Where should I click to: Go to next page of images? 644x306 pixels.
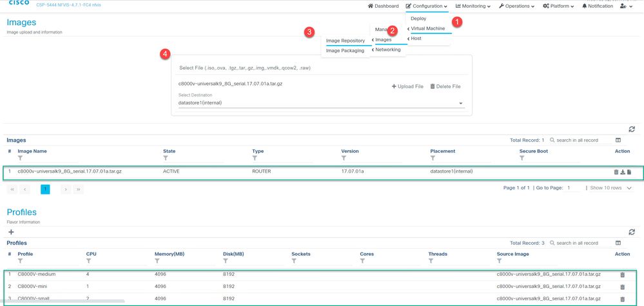tap(66, 189)
